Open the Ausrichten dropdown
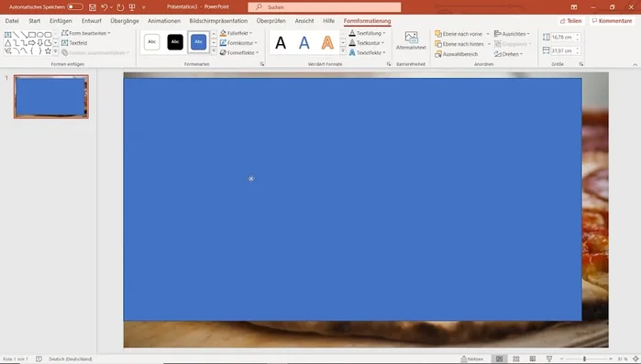 512,34
